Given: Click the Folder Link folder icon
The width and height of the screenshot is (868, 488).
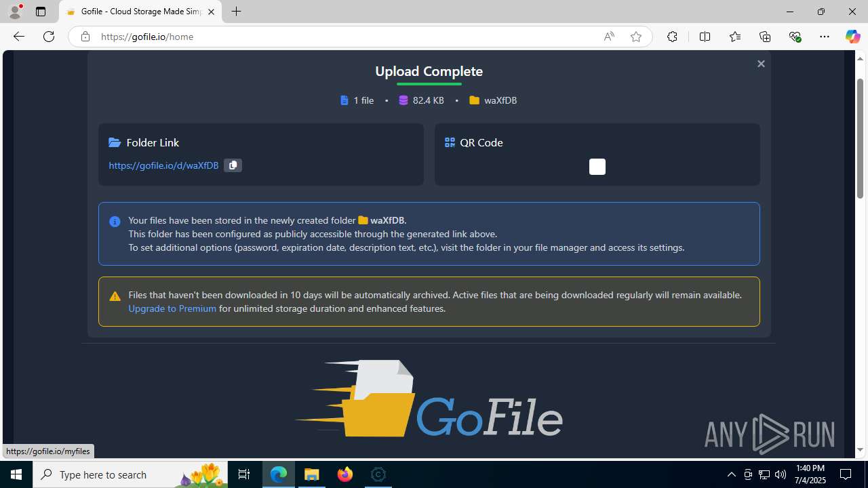Looking at the screenshot, I should tap(115, 142).
